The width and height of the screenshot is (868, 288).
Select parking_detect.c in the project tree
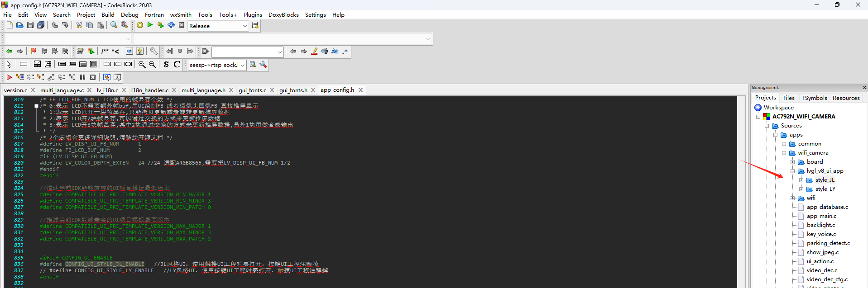(x=828, y=243)
